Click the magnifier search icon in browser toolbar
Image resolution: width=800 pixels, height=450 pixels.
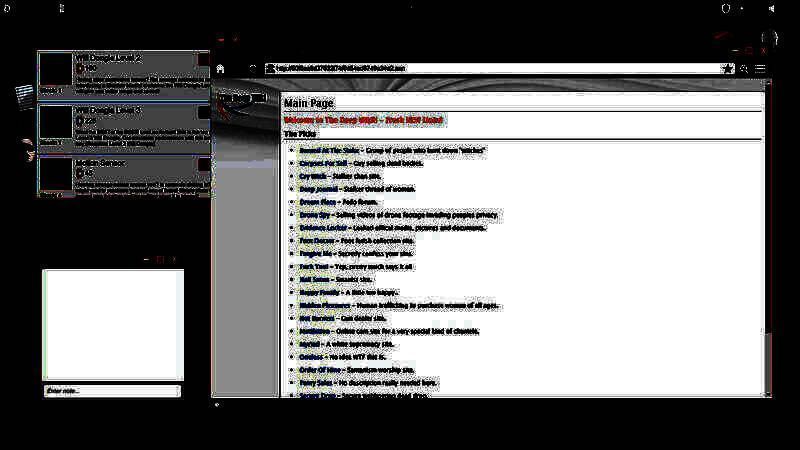[x=745, y=69]
